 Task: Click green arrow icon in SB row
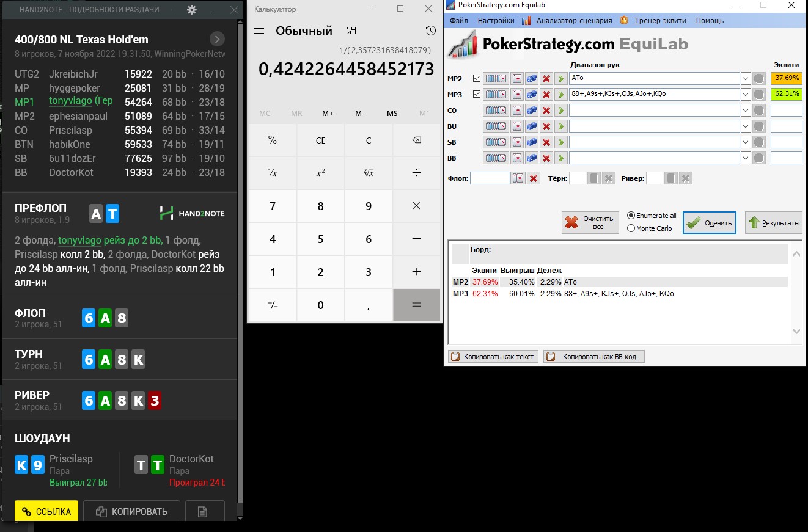point(560,142)
